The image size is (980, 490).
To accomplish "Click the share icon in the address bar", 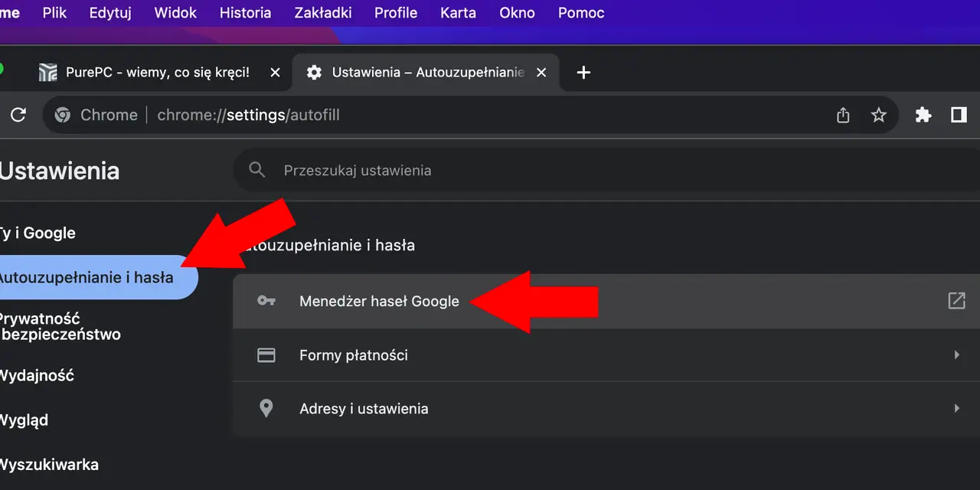I will (x=843, y=115).
